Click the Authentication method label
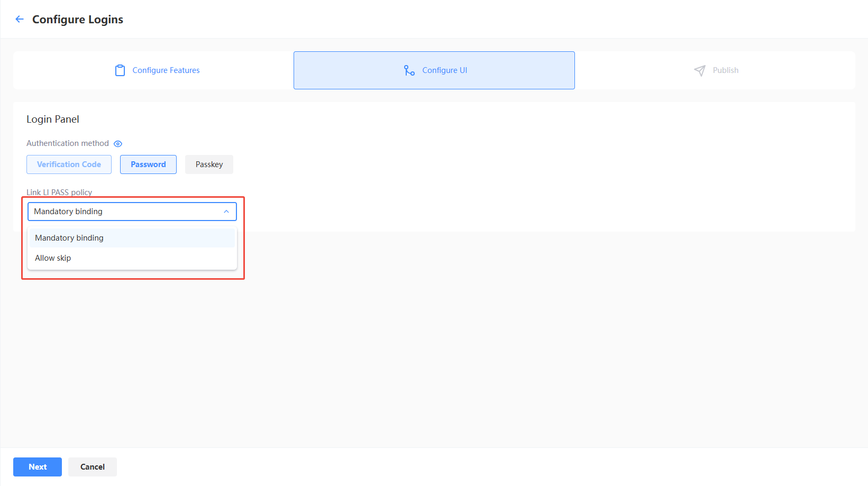Image resolution: width=868 pixels, height=486 pixels. click(x=68, y=143)
